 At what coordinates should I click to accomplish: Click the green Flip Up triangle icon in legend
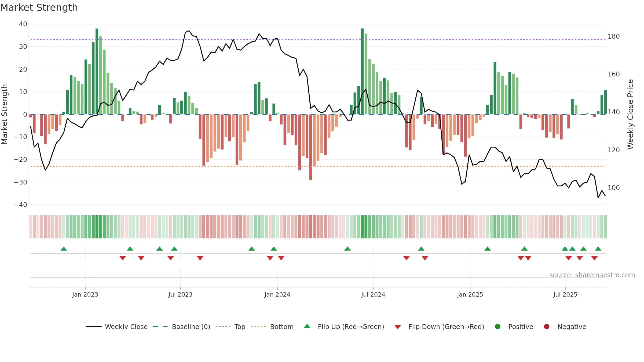(307, 326)
